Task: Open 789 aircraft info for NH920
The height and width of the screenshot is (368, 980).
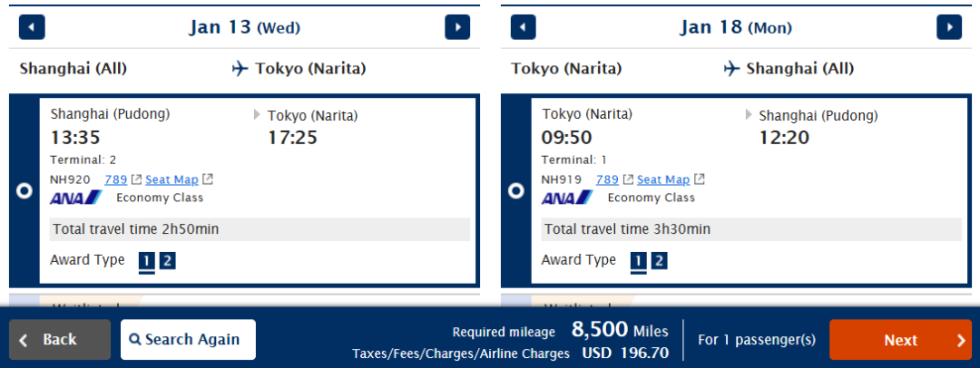Action: 115,180
